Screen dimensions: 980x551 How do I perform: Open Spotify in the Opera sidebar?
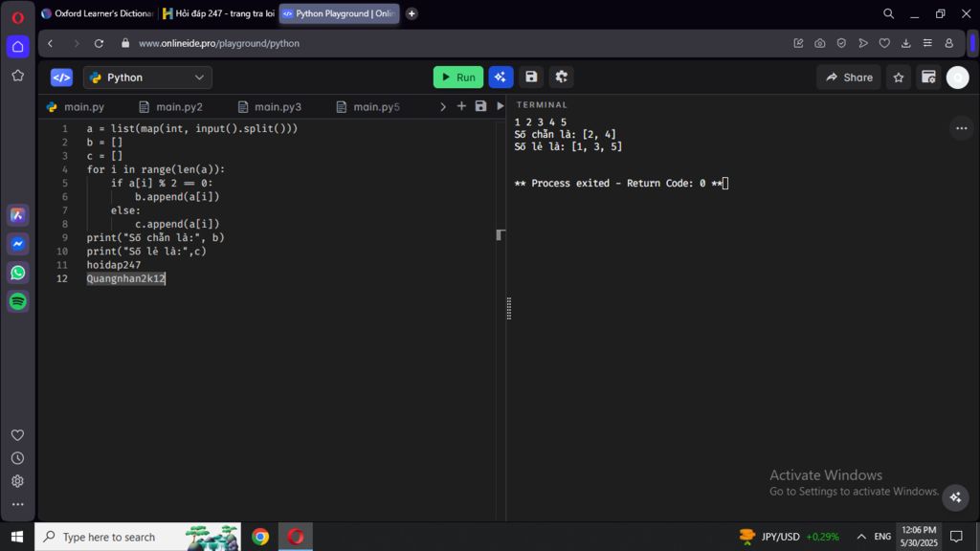pos(17,301)
